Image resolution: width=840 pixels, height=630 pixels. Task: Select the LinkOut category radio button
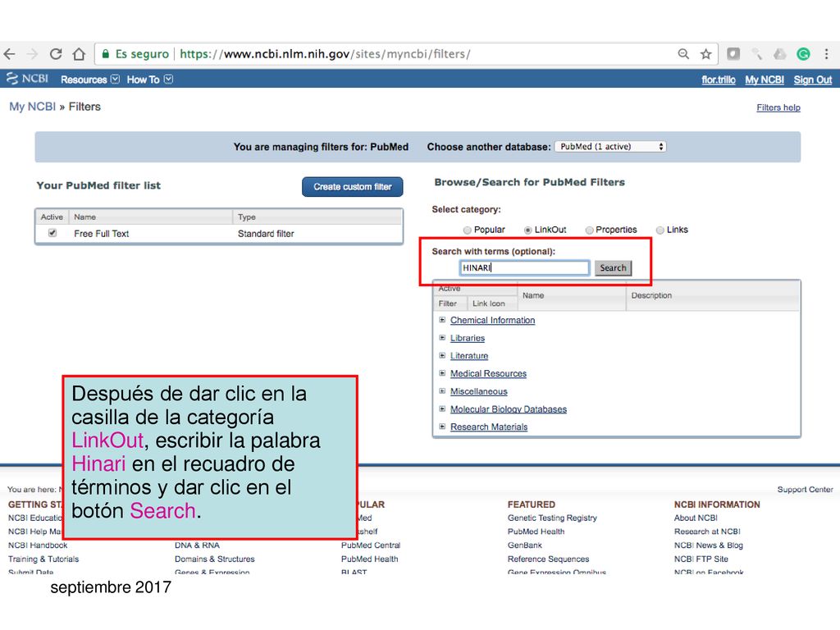click(x=527, y=231)
